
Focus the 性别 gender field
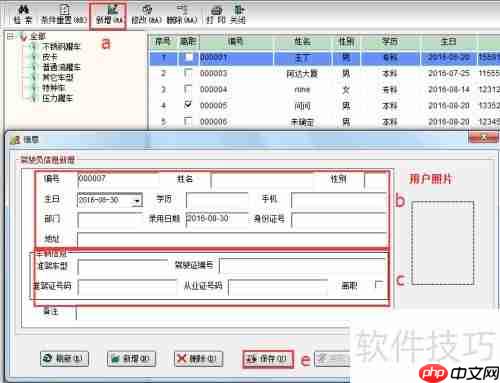[x=376, y=180]
